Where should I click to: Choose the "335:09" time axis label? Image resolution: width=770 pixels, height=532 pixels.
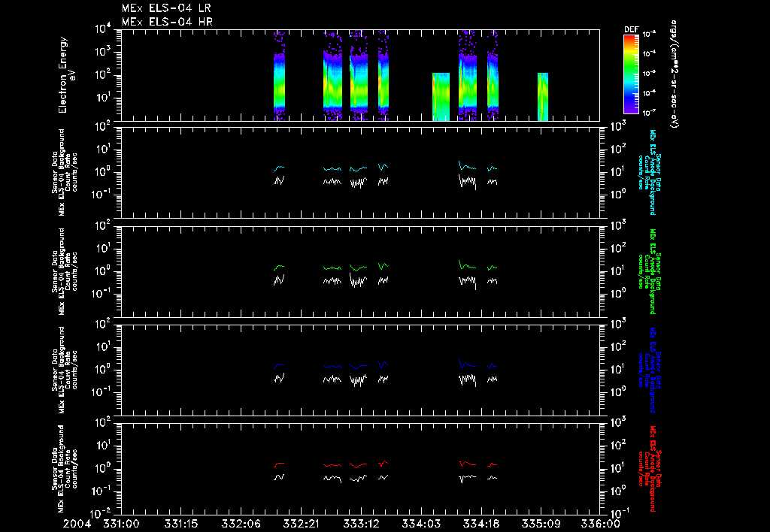point(541,524)
